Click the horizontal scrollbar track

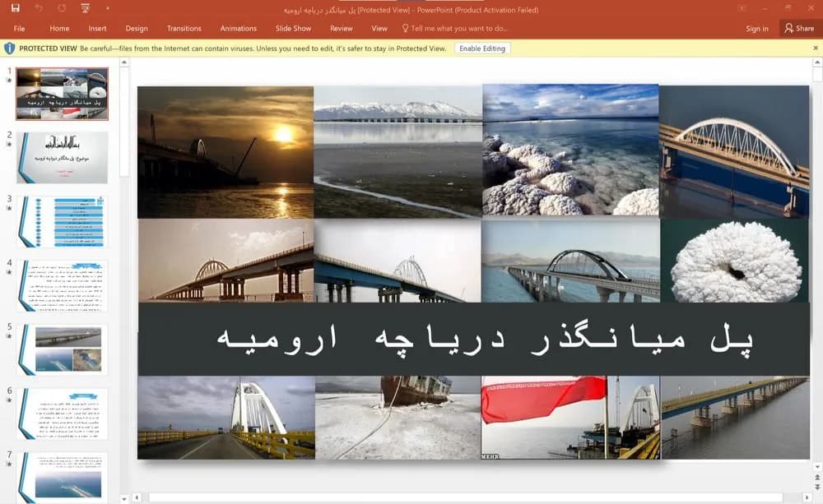point(466,497)
